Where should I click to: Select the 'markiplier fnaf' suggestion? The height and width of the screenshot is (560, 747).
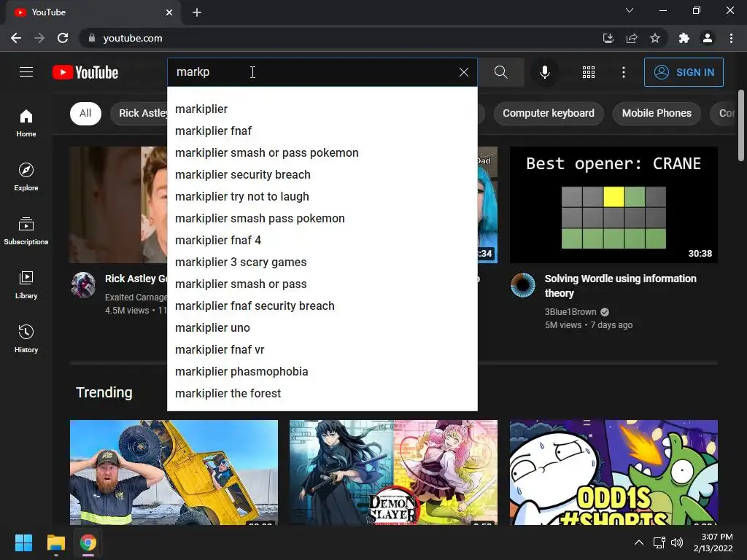pyautogui.click(x=322, y=131)
